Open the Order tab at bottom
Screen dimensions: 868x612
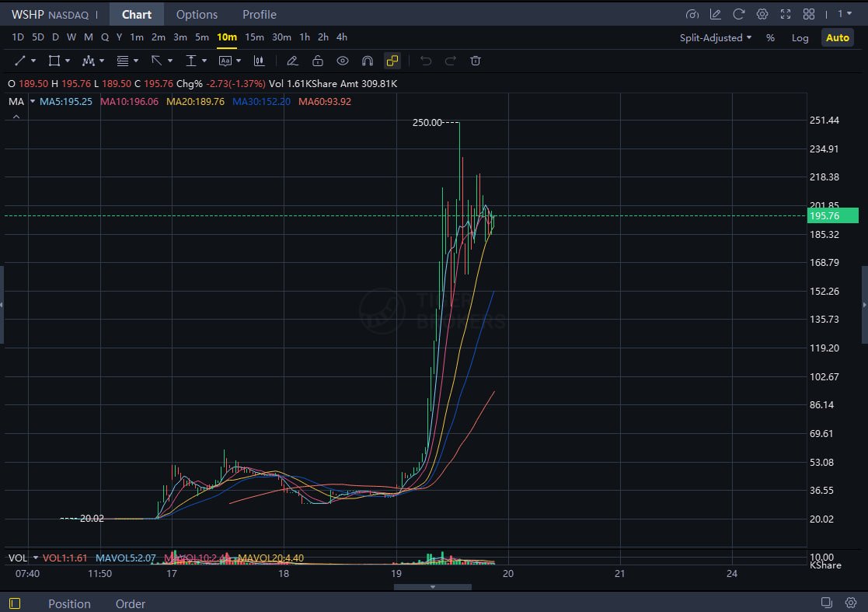tap(130, 603)
